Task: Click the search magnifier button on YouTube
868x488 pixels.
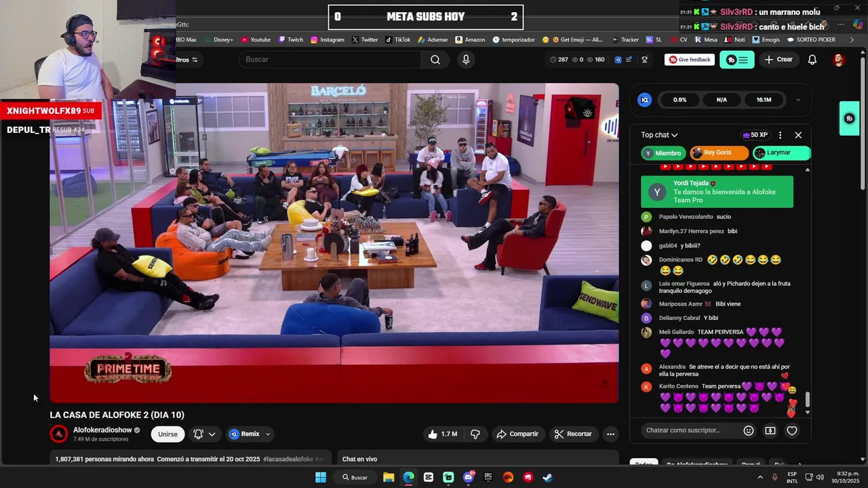Action: click(435, 60)
